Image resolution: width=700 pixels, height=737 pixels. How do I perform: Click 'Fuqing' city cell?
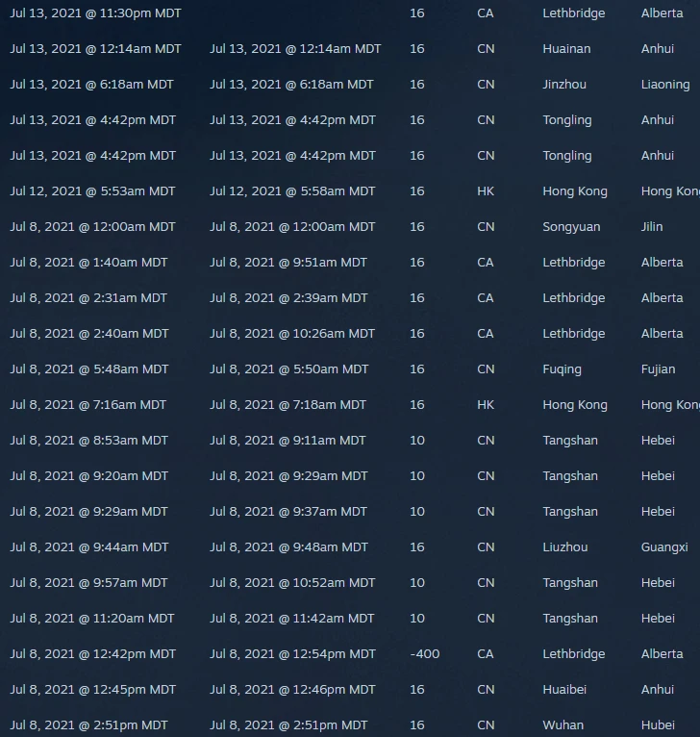(562, 369)
